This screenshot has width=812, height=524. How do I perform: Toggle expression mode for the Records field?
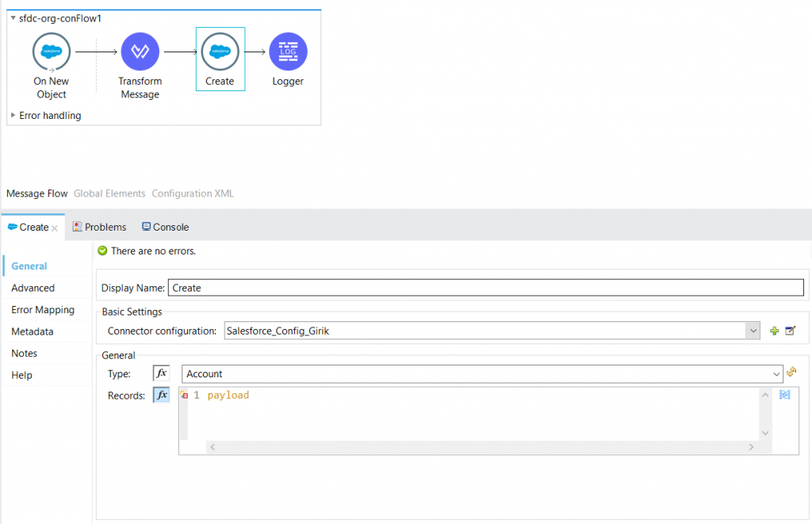click(161, 394)
